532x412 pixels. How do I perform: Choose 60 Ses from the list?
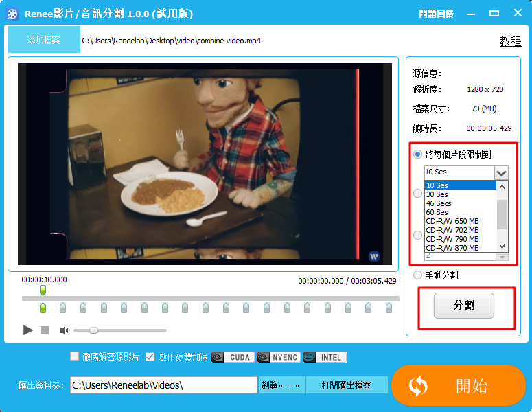(x=461, y=212)
